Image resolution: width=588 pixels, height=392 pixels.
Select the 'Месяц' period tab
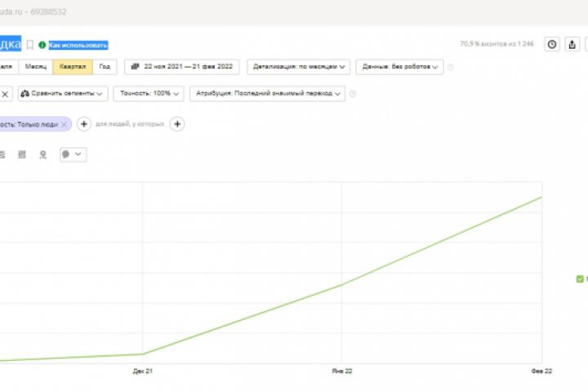point(36,67)
